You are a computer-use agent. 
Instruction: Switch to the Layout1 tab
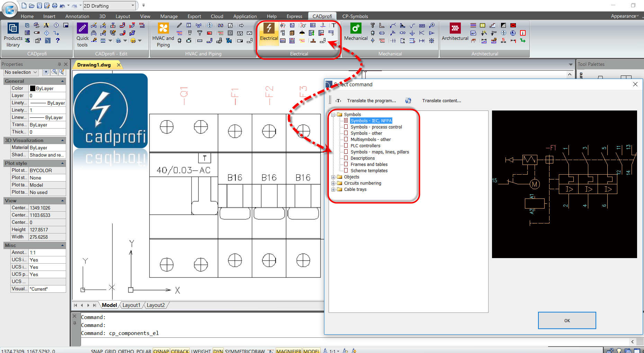[131, 305]
